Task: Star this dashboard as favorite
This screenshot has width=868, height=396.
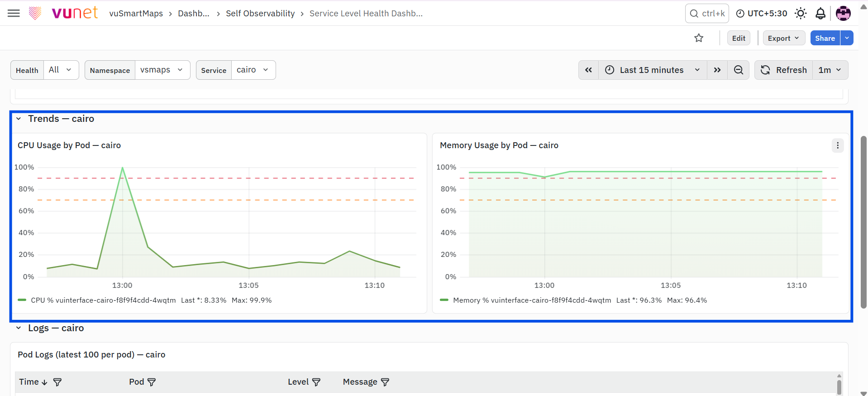Action: 699,38
